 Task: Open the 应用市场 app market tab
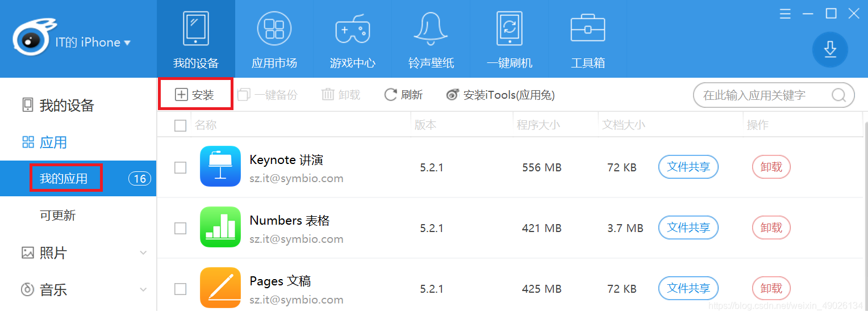(x=274, y=39)
